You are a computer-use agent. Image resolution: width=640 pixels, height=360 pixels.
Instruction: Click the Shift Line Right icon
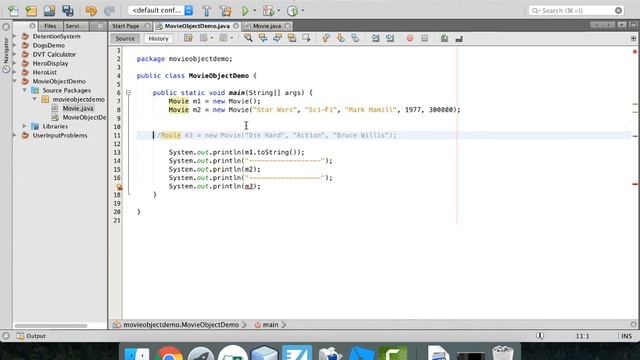click(390, 38)
